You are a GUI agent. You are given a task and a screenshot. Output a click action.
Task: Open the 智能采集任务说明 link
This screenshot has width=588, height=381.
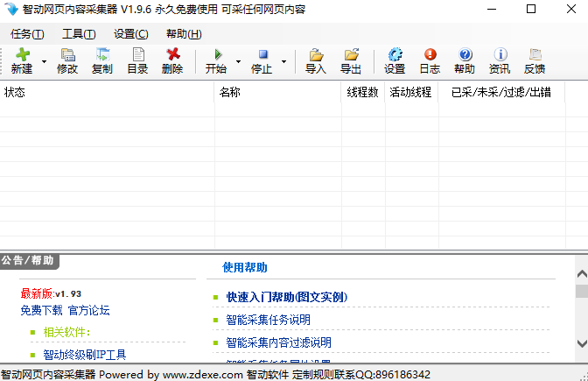[268, 320]
